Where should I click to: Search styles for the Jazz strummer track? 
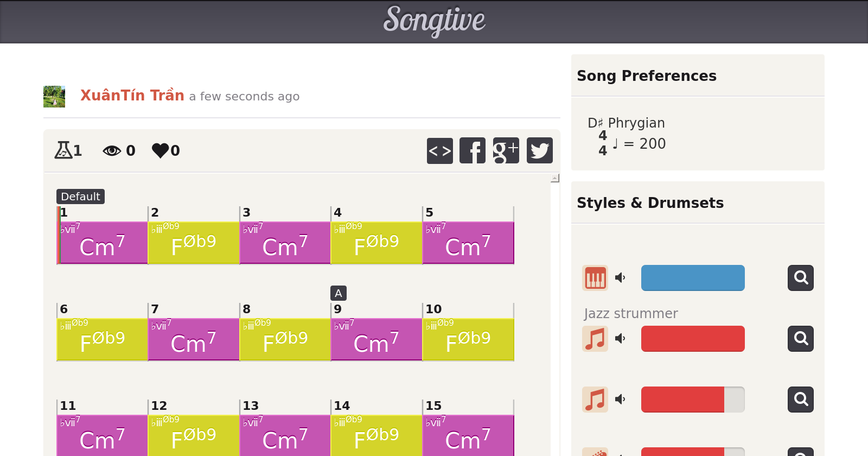click(x=800, y=339)
